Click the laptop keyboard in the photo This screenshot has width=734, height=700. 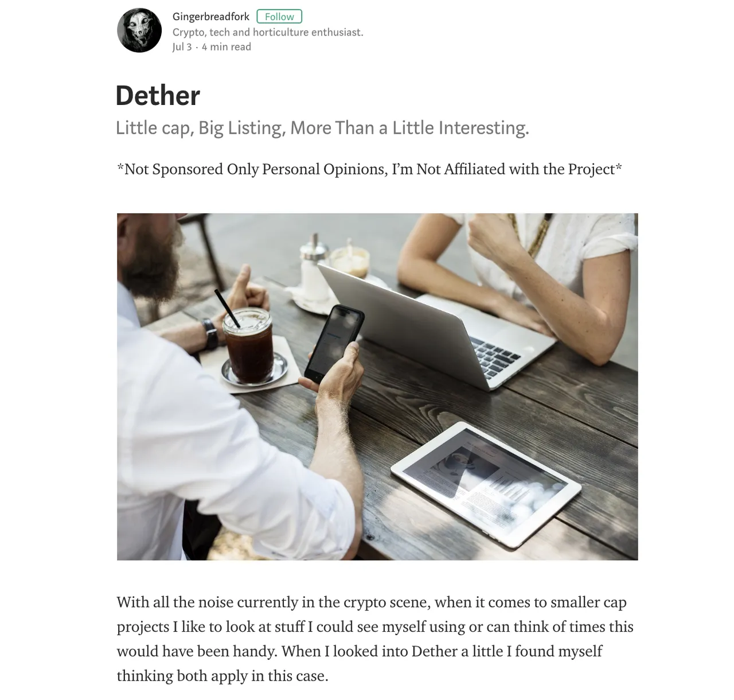tap(496, 356)
